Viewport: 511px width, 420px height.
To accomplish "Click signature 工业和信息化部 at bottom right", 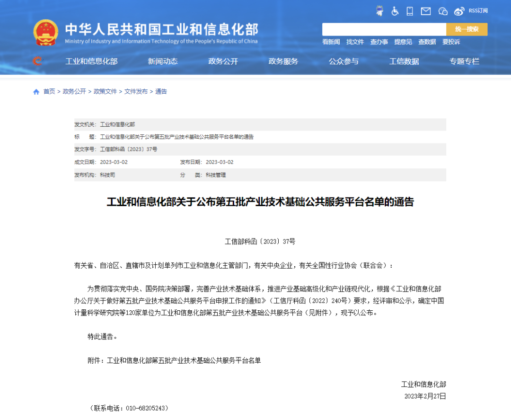I will point(423,384).
